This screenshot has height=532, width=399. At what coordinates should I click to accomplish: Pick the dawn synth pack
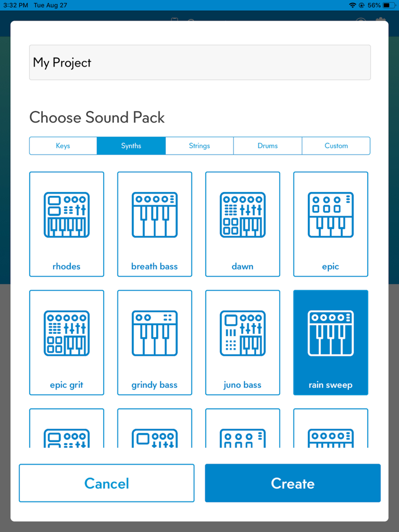click(242, 224)
